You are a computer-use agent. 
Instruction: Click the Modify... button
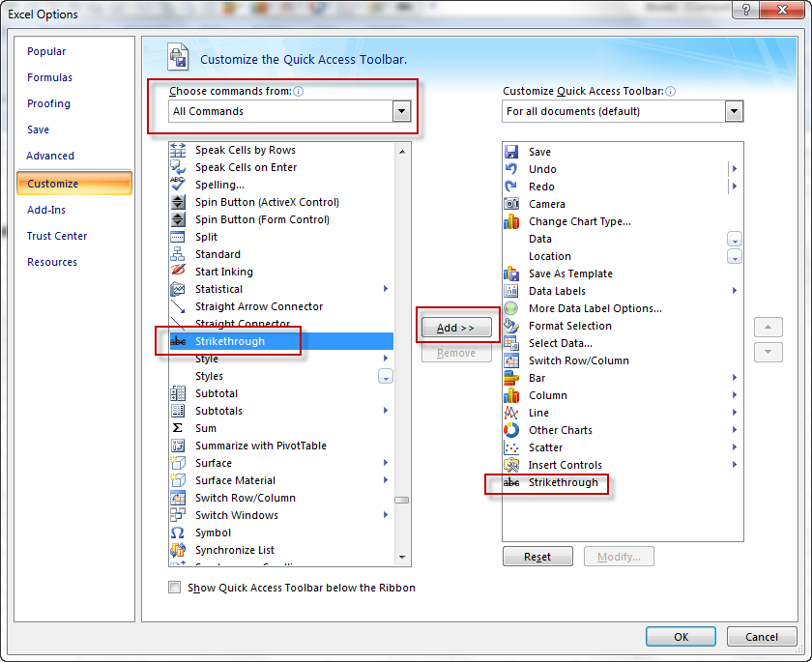tap(619, 557)
